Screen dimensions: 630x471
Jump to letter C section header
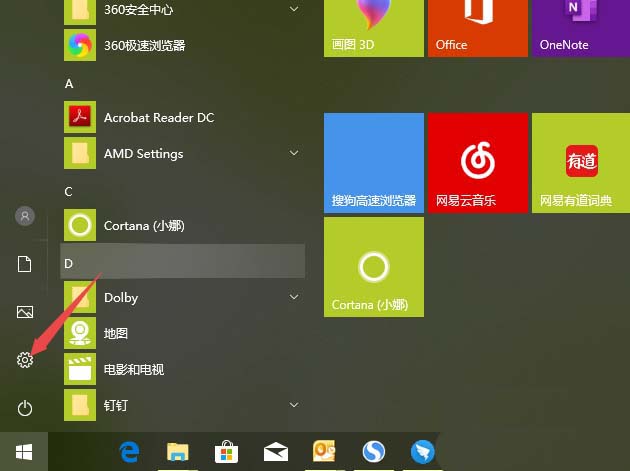[x=69, y=191]
